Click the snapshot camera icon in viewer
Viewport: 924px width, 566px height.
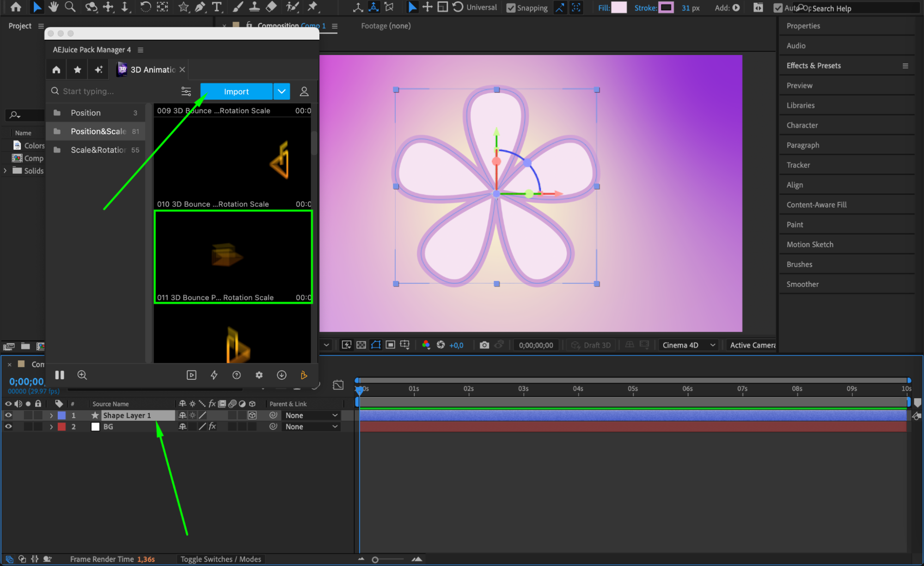coord(484,345)
